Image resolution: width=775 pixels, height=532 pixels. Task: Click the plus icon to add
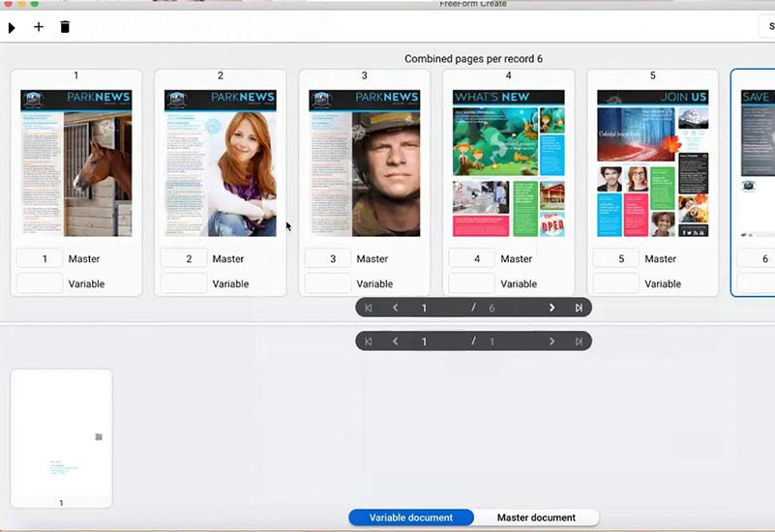[39, 27]
